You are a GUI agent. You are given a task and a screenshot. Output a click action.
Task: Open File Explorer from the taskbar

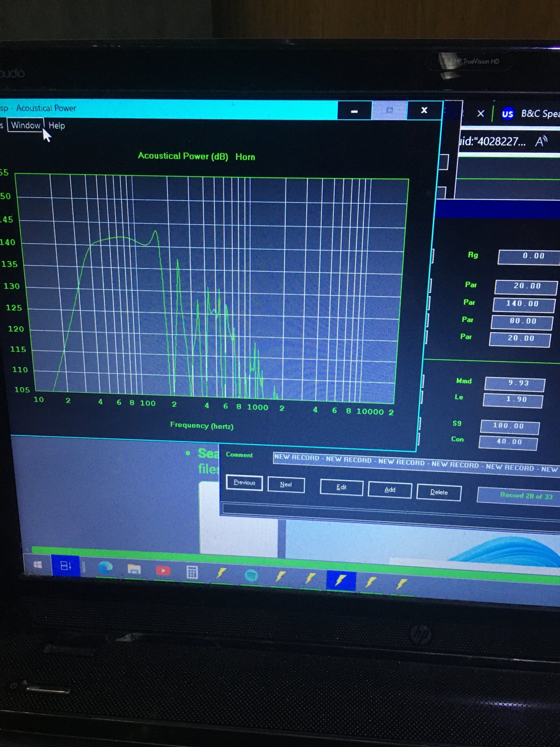coord(134,569)
